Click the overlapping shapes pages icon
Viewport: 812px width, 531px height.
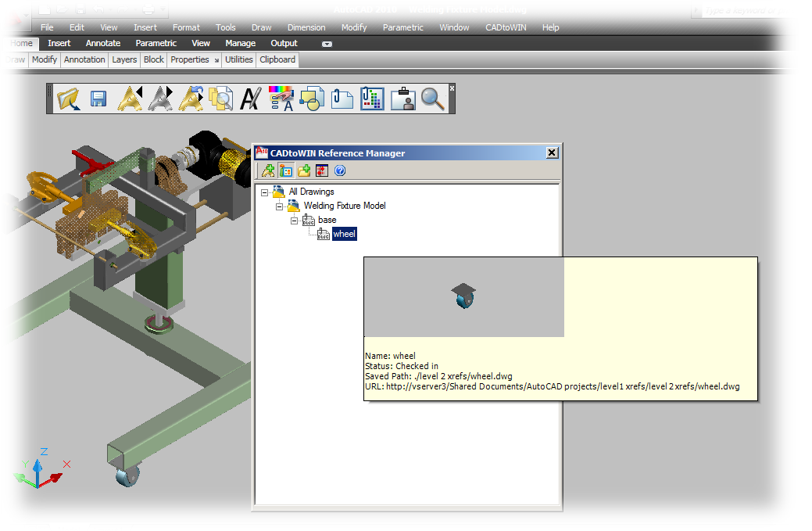(x=312, y=99)
